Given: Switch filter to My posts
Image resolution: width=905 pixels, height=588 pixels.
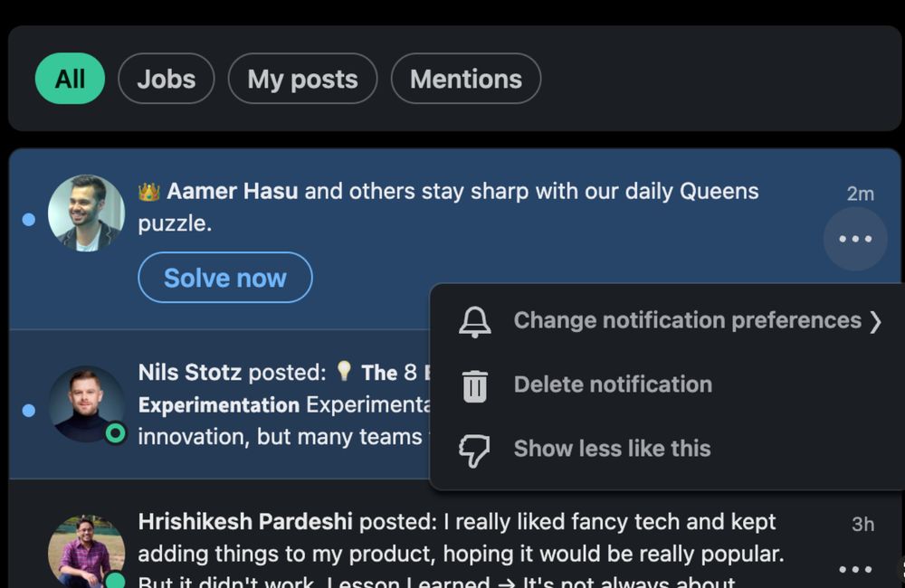Looking at the screenshot, I should (x=302, y=79).
